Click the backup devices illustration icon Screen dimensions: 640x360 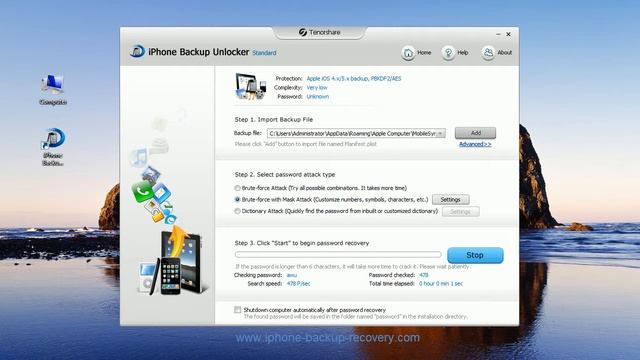(x=250, y=87)
